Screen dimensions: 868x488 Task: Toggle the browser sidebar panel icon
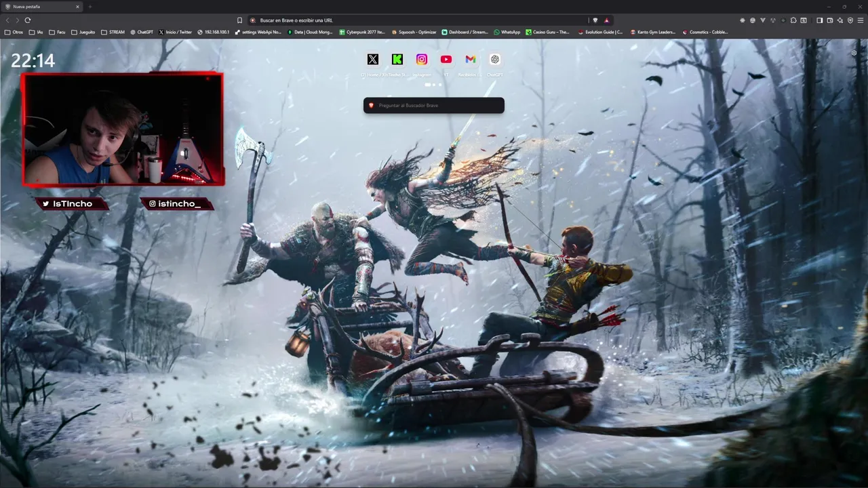(x=820, y=20)
